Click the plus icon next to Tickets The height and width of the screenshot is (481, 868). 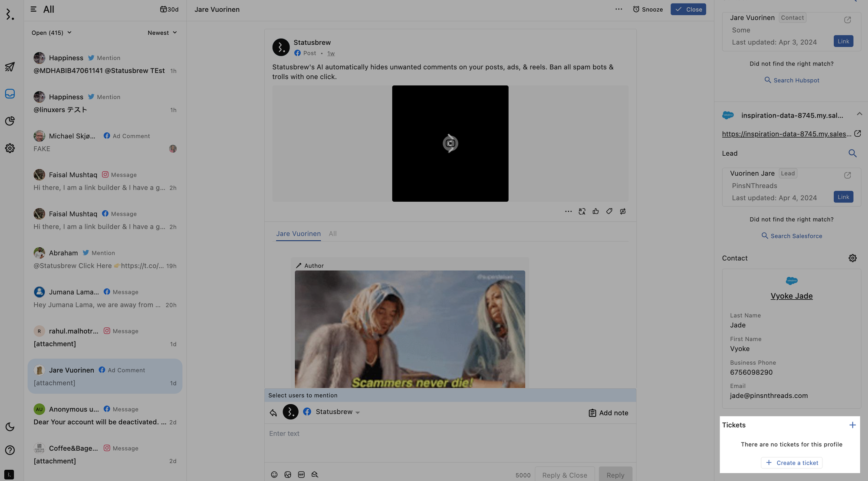852,425
